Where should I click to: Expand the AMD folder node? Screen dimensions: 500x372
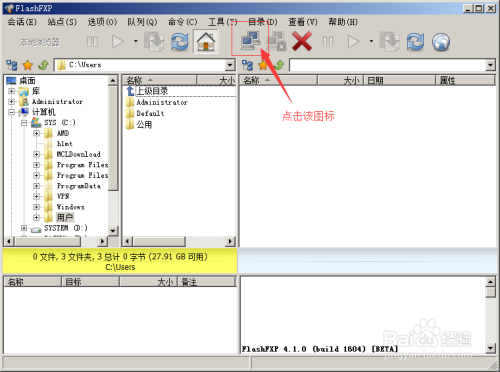(x=36, y=133)
